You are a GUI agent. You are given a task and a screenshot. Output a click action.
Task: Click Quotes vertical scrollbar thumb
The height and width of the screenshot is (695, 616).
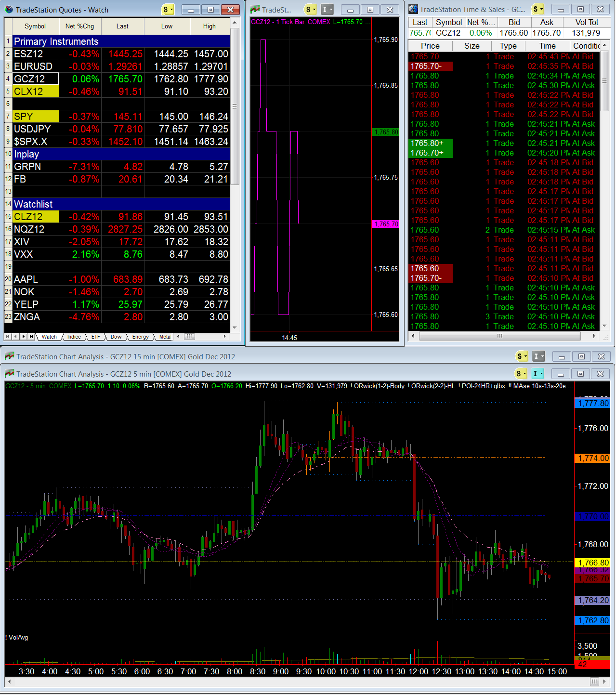pos(235,106)
